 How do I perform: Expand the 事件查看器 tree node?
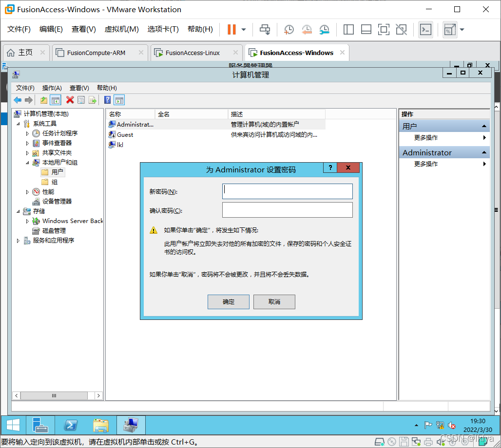click(27, 143)
